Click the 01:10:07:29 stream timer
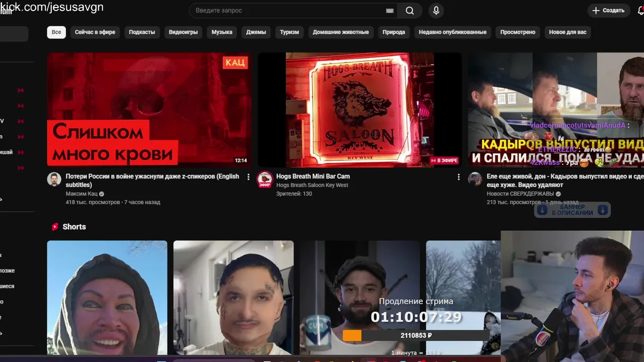 [416, 317]
